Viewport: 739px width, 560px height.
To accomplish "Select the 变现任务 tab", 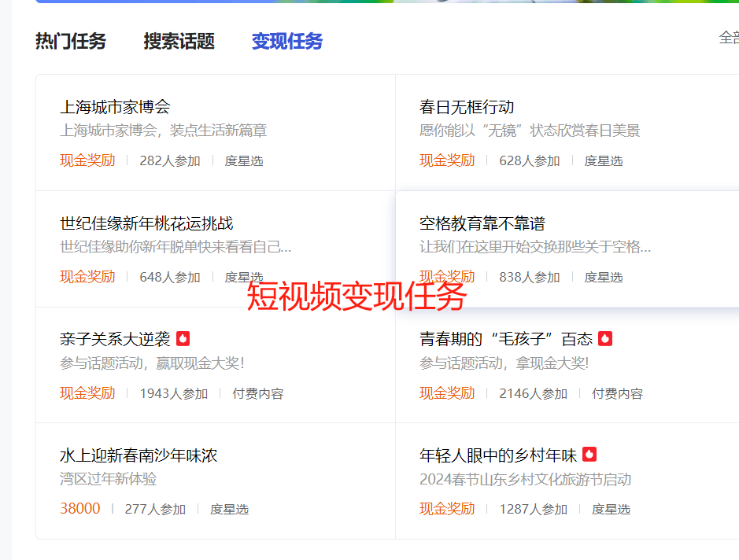I will pos(287,42).
